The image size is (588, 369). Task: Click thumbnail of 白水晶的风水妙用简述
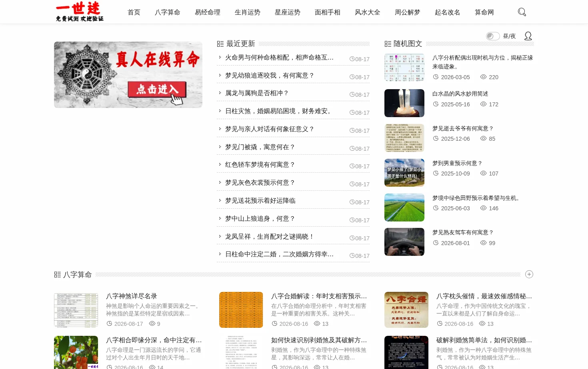coord(404,103)
